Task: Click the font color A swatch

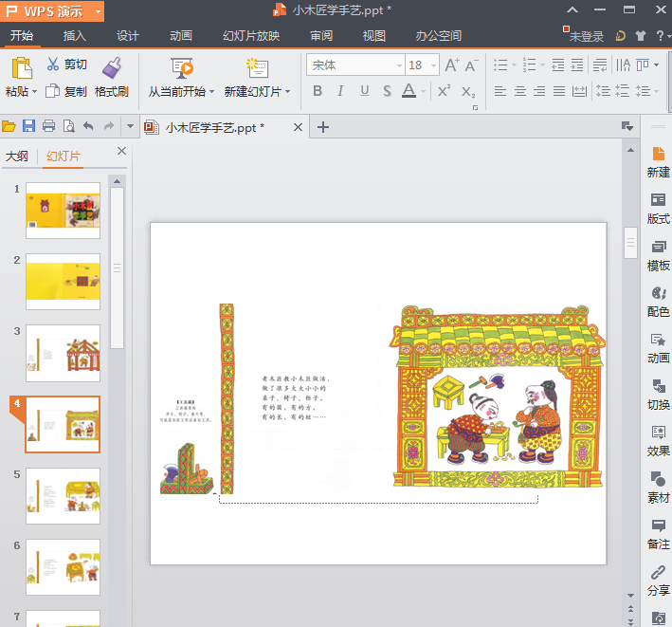Action: 408,92
